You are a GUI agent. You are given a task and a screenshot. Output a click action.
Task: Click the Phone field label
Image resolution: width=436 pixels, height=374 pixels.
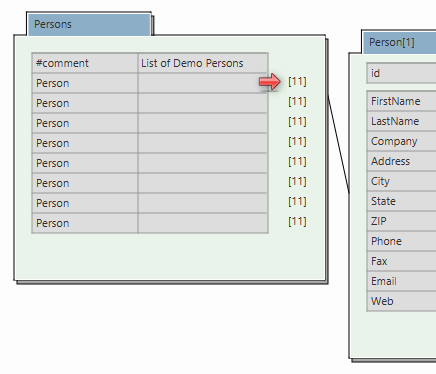click(386, 241)
